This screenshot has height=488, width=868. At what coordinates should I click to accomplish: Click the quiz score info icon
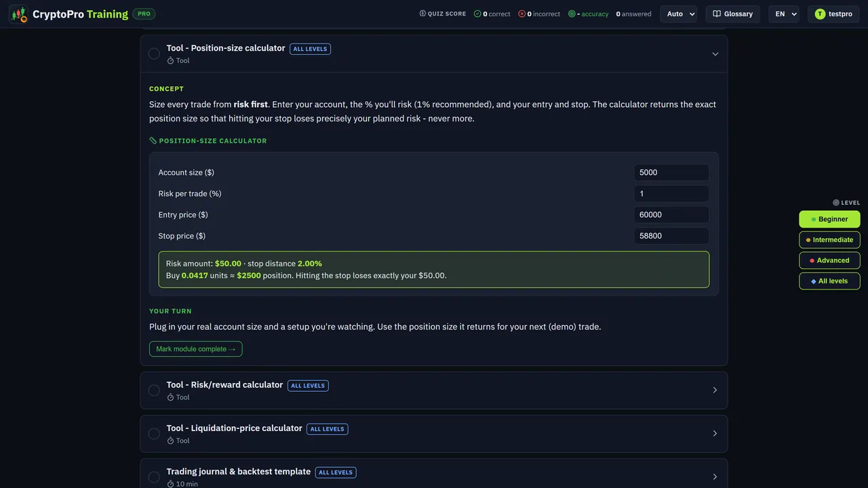tap(422, 14)
